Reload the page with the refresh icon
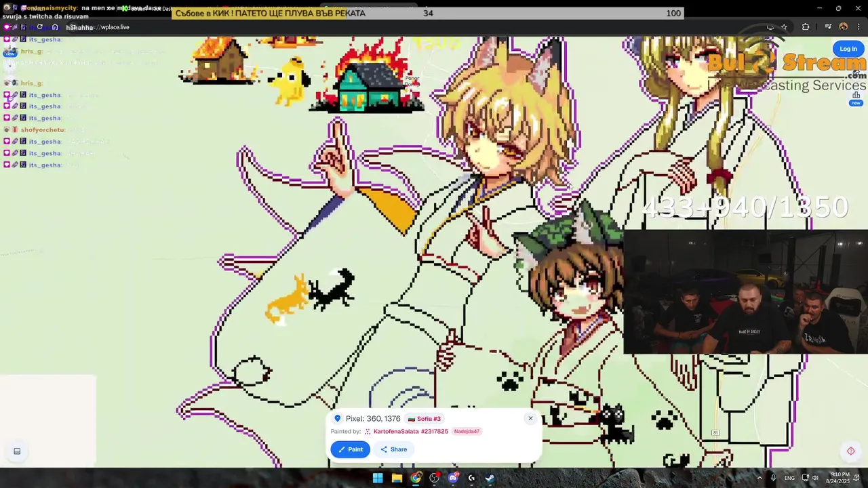868x488 pixels. coord(39,27)
